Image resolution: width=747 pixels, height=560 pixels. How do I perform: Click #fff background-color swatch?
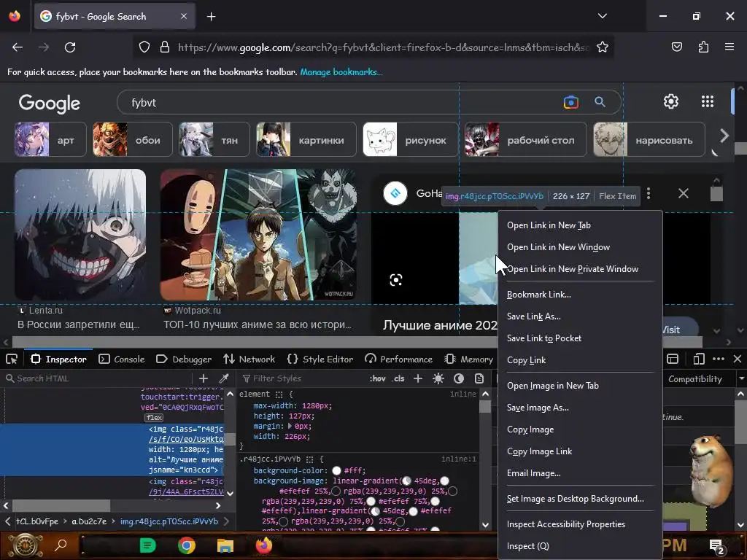tap(337, 470)
